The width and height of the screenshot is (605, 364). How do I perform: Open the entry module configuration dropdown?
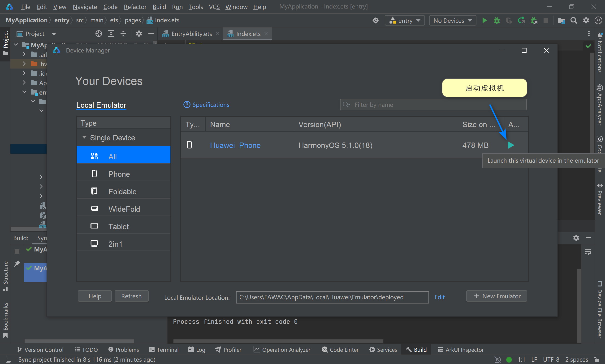(x=405, y=20)
